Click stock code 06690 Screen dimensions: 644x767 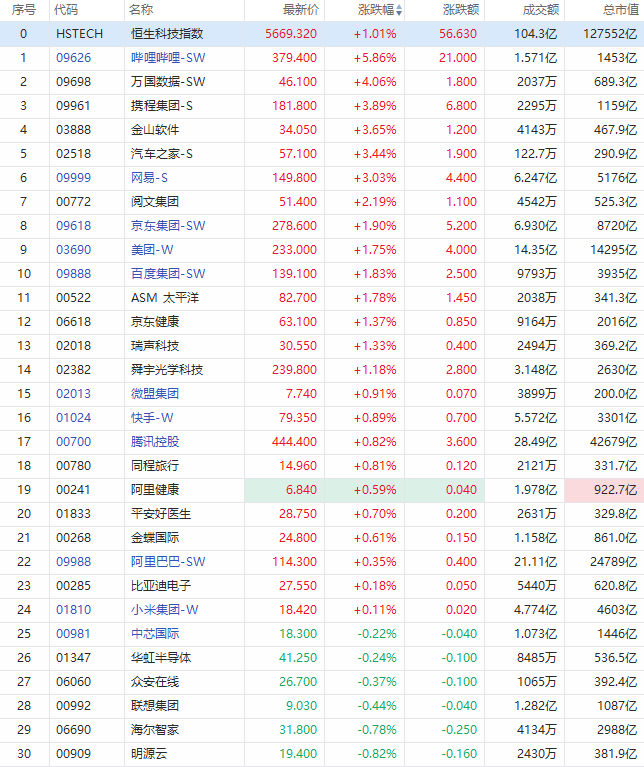pyautogui.click(x=73, y=729)
